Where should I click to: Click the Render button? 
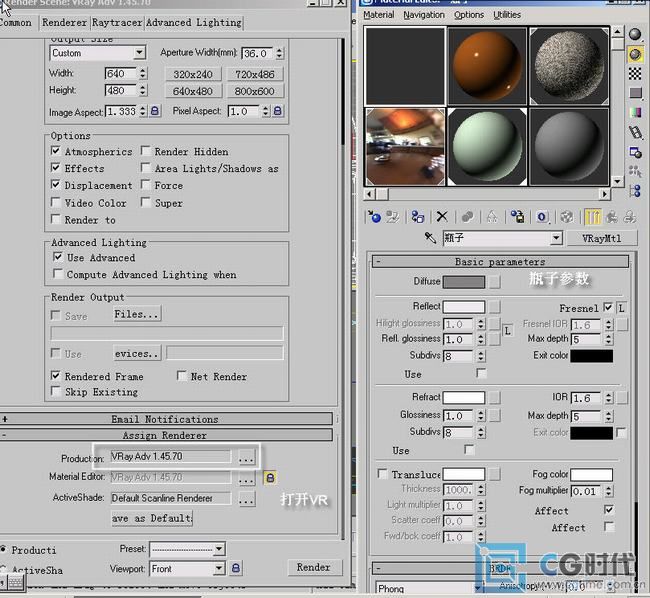pos(314,567)
